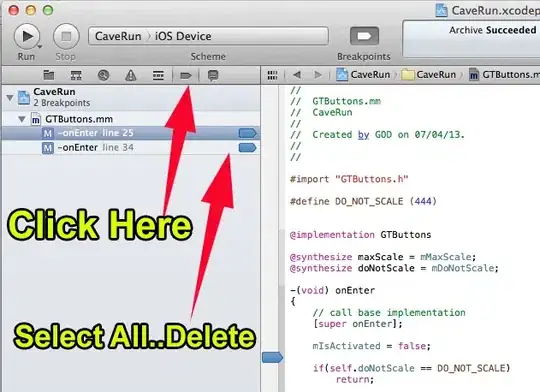Select GTButtons.mm in the jump bar
This screenshot has height=392, width=540.
tap(504, 74)
